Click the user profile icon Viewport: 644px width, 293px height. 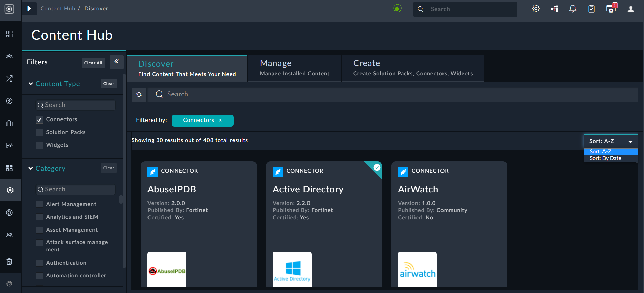tap(630, 9)
